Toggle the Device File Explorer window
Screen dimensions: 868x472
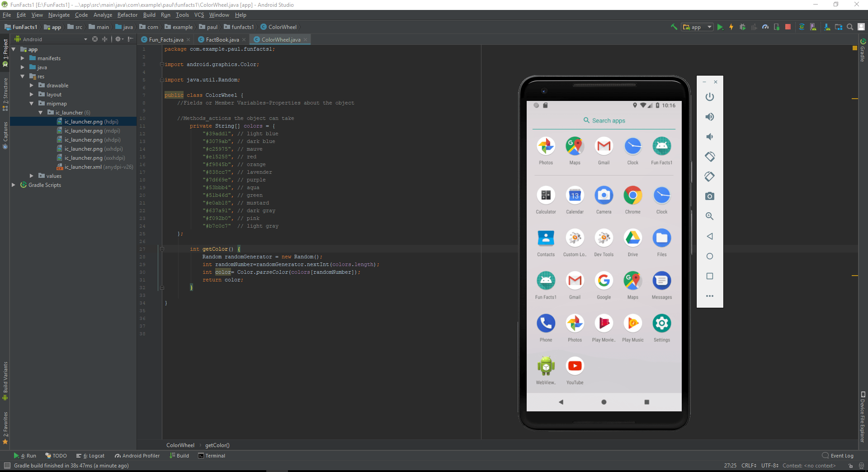(x=863, y=417)
